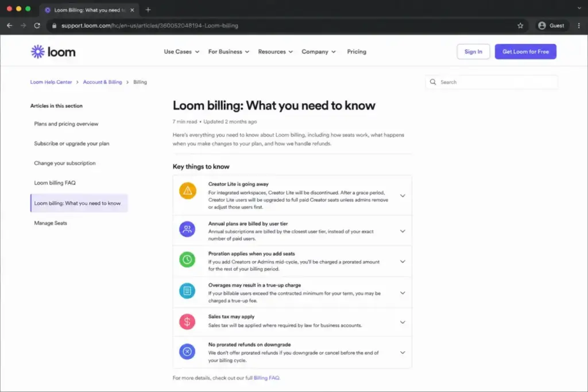Viewport: 588px width, 392px height.
Task: Select the Loom Billing browser tab
Action: [x=89, y=10]
